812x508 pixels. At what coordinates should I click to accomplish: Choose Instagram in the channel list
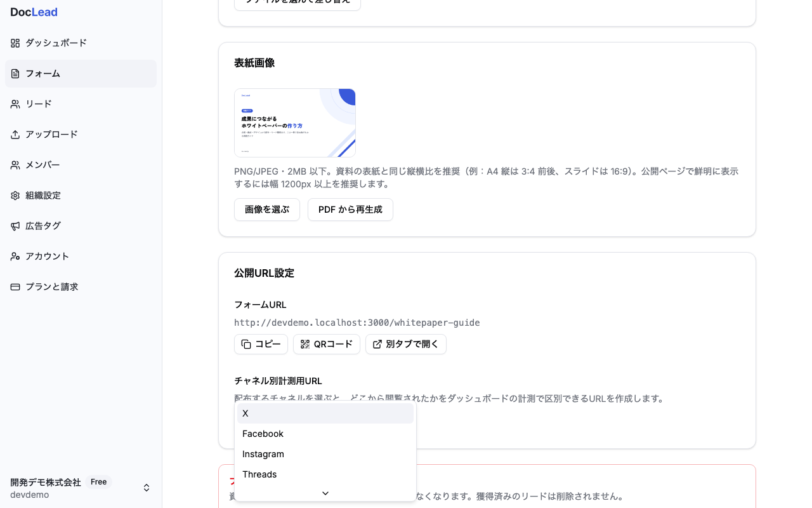[325, 454]
